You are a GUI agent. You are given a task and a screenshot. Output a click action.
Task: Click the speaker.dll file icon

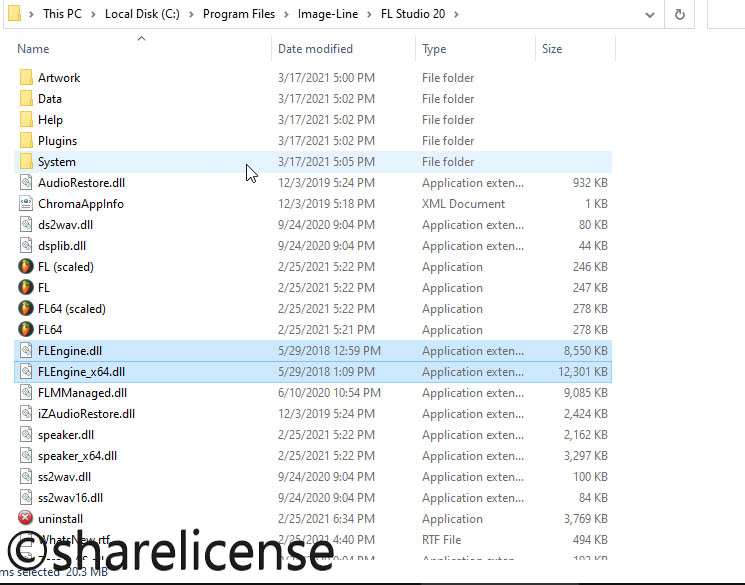coord(26,434)
